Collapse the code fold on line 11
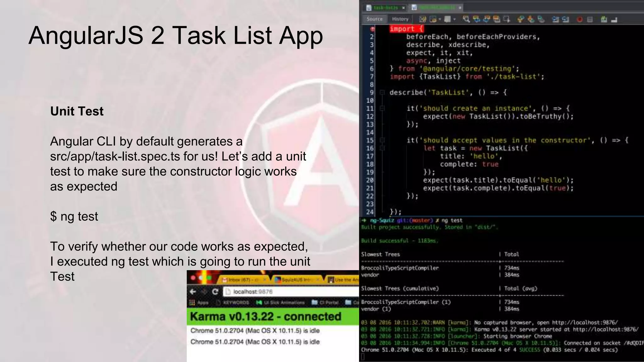This screenshot has height=362, width=644. click(x=382, y=108)
